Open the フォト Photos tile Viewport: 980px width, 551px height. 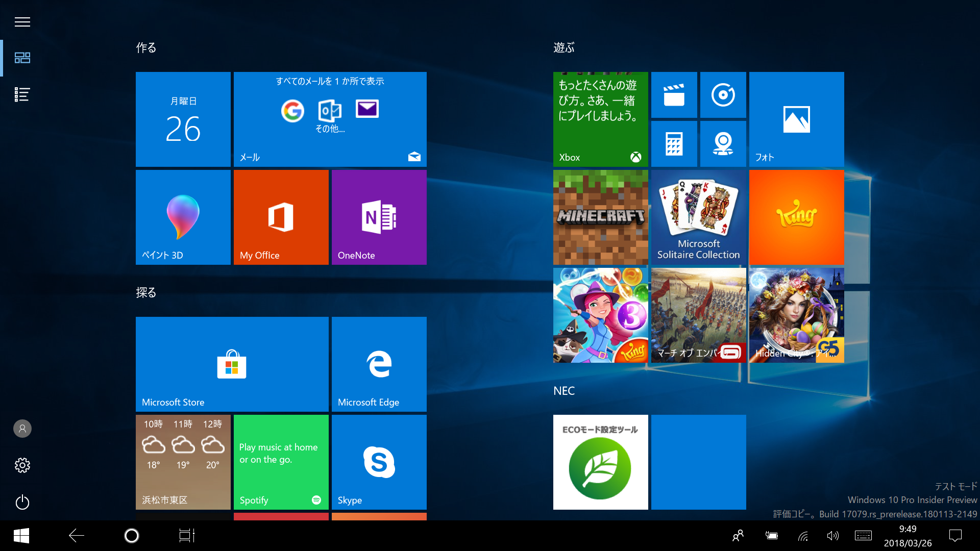coord(797,119)
